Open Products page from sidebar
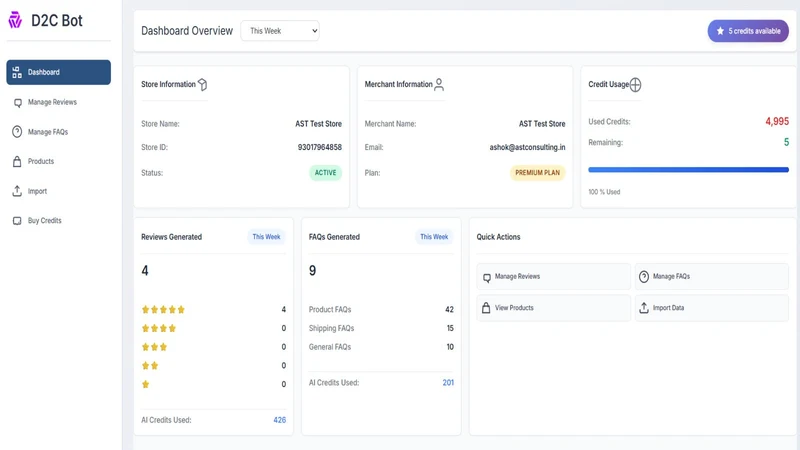The image size is (800, 450). 59,161
